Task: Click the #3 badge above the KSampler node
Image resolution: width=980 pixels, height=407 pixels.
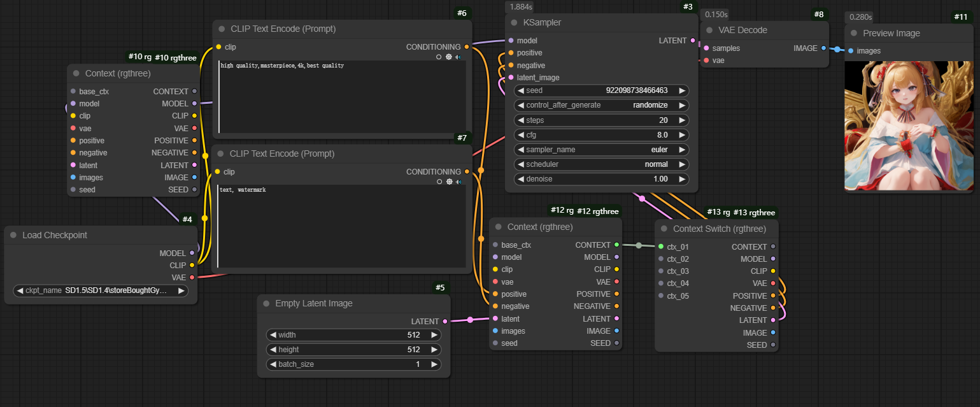Action: [x=687, y=6]
